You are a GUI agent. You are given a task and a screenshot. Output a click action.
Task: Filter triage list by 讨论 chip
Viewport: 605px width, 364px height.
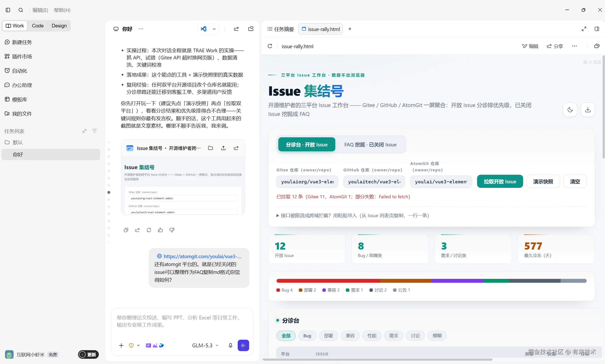click(416, 336)
